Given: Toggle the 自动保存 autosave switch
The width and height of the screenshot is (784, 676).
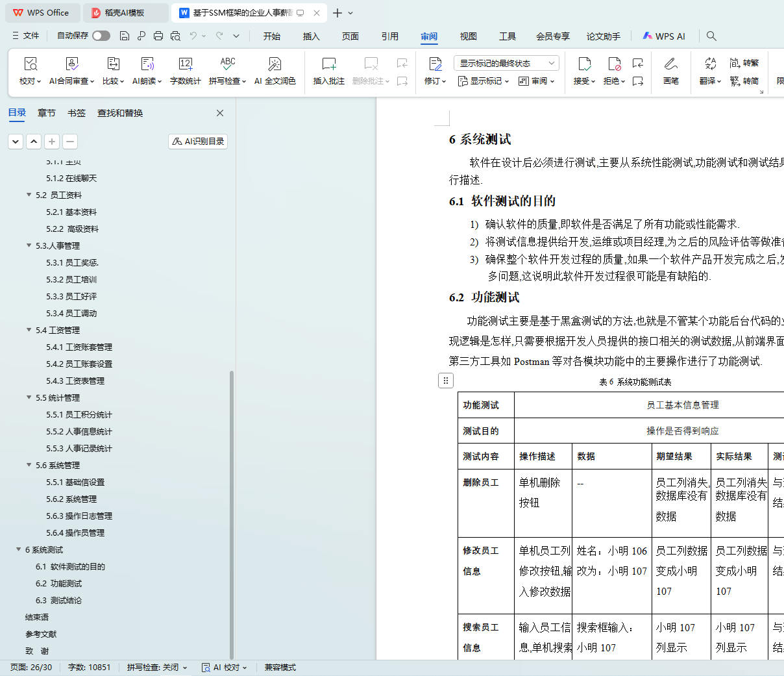Looking at the screenshot, I should 101,36.
